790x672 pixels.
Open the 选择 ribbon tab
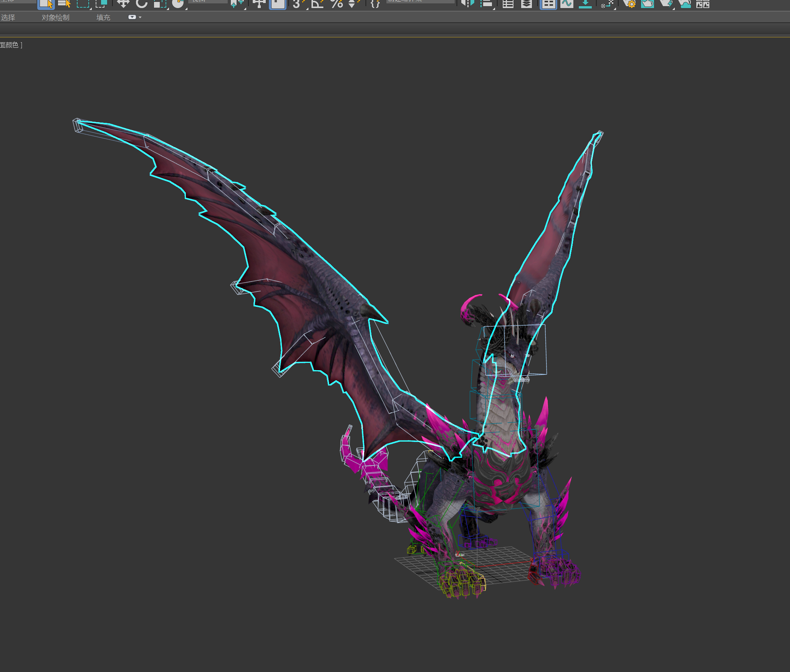coord(8,18)
